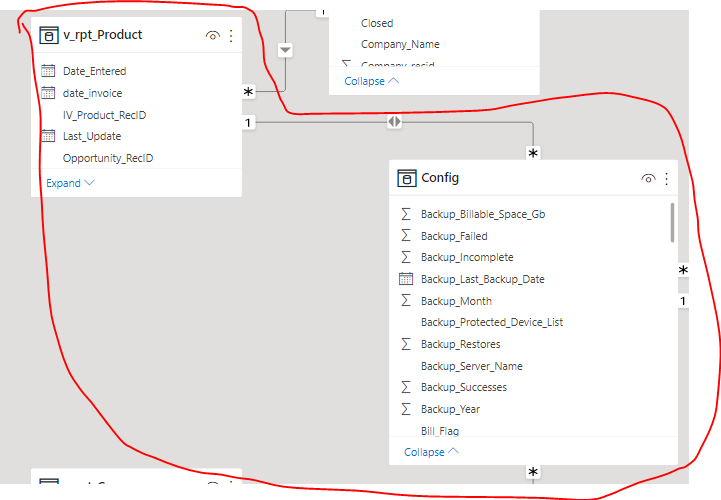Click the sigma icon beside Backup_Month
Screen dimensions: 721x500
point(406,301)
